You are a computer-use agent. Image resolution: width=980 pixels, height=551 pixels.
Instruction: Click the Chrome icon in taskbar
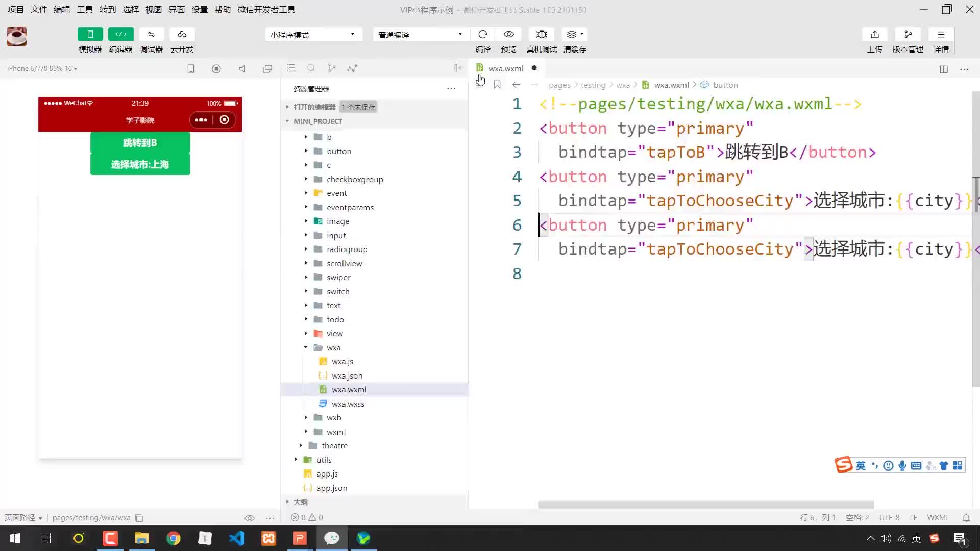click(174, 538)
